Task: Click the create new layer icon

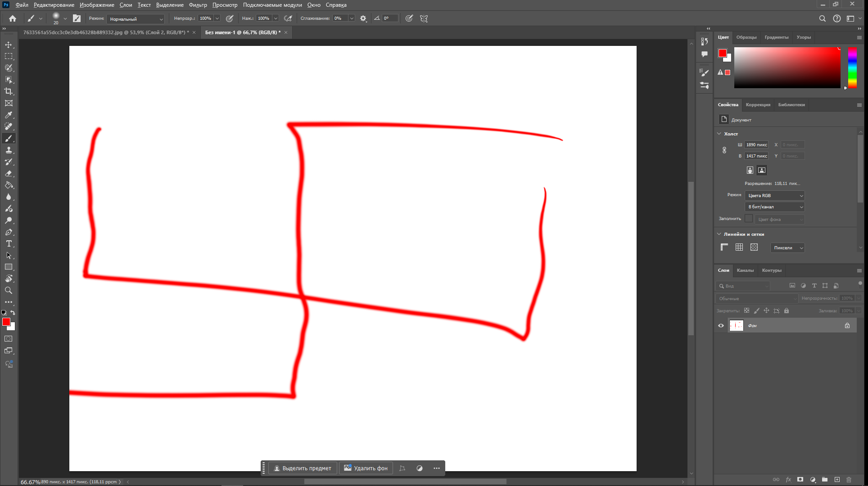Action: [x=837, y=480]
